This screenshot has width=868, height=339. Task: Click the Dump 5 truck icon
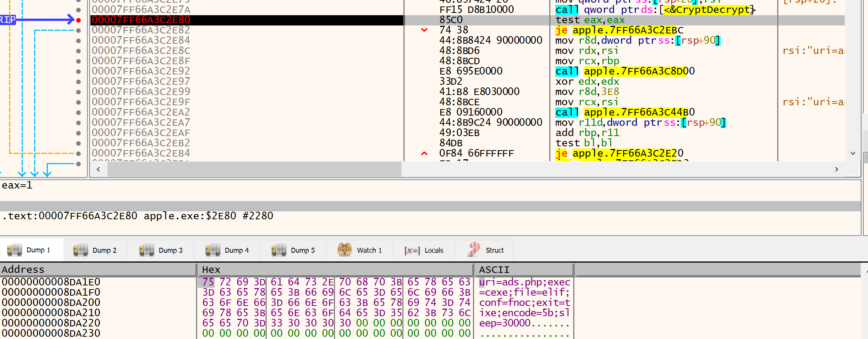click(279, 250)
